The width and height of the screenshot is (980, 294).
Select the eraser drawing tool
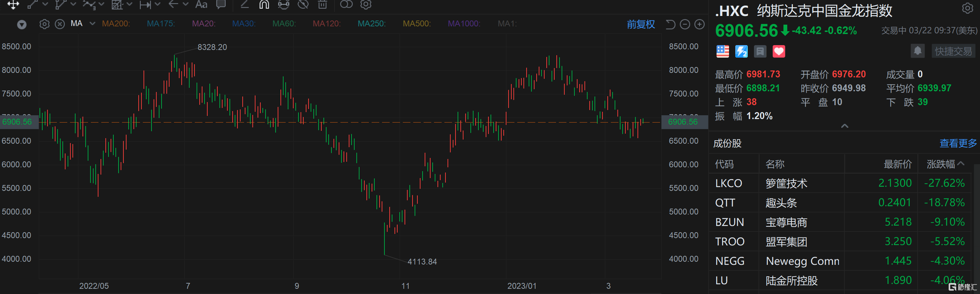click(x=245, y=5)
